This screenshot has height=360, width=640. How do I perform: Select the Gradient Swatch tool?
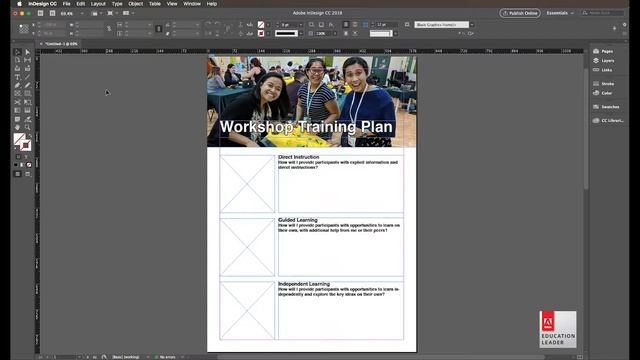[18, 110]
